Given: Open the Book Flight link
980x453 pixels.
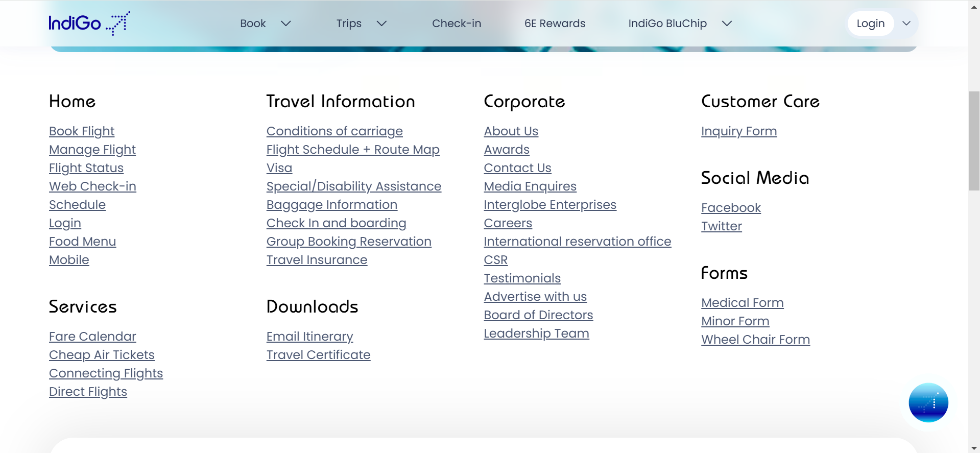Looking at the screenshot, I should click(82, 131).
